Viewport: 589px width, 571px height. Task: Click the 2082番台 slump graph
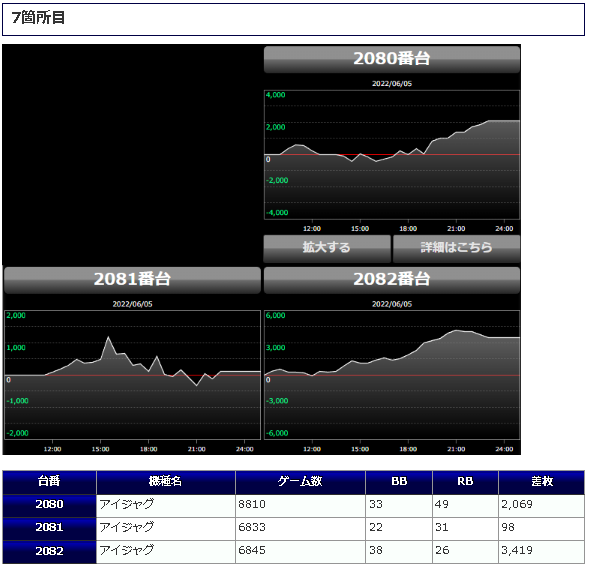point(392,375)
